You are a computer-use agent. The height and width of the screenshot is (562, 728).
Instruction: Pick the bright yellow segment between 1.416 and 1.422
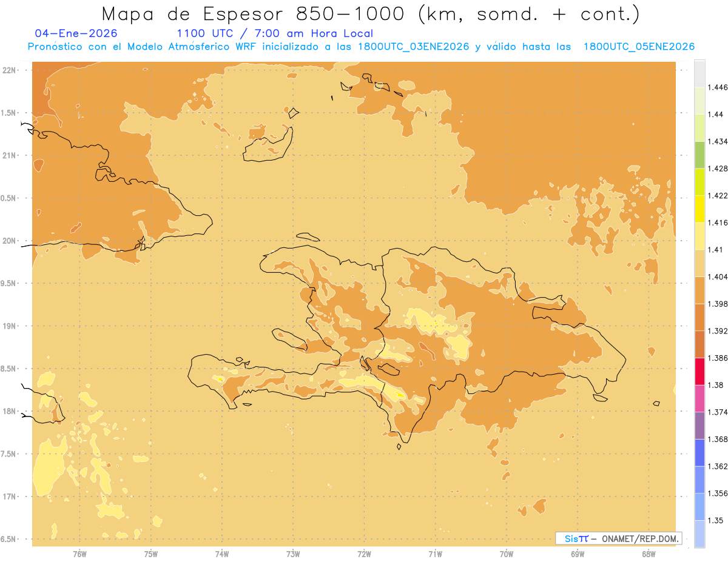pos(699,209)
